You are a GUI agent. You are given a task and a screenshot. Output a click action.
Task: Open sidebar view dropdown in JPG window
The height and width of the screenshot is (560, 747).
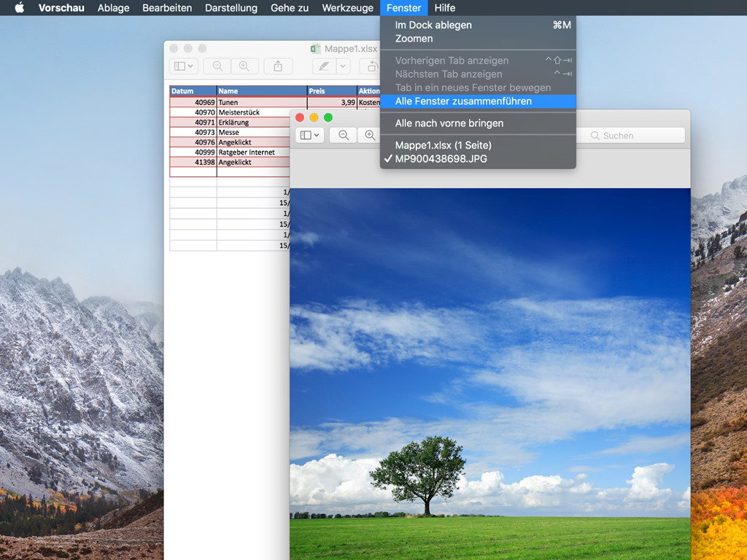310,136
